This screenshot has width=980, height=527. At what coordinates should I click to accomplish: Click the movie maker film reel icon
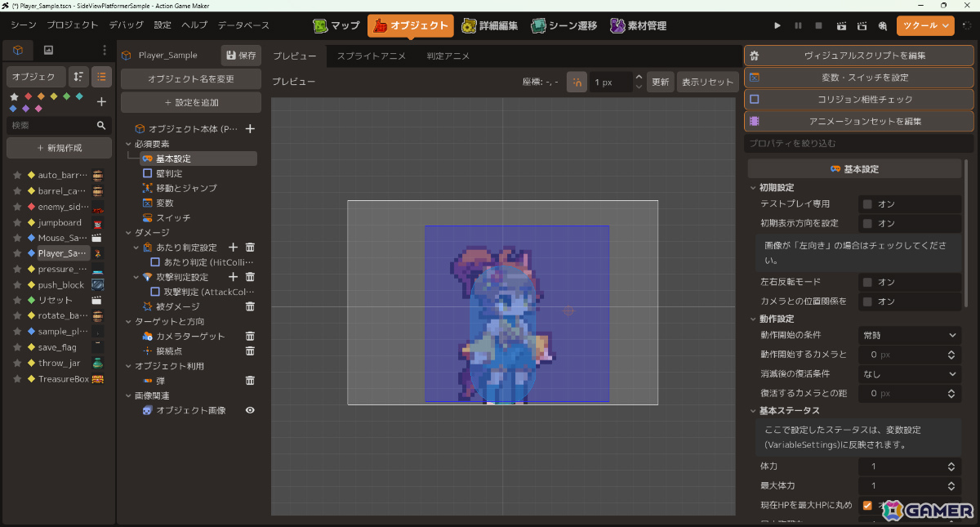[x=883, y=25]
